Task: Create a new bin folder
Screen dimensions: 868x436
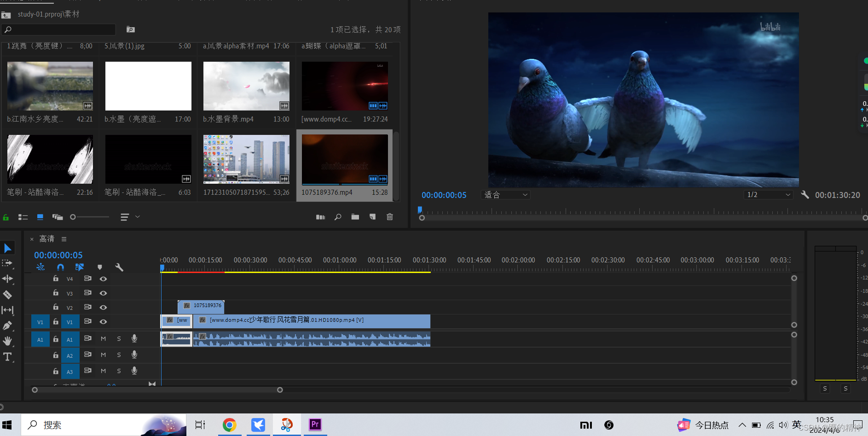Action: pos(355,217)
